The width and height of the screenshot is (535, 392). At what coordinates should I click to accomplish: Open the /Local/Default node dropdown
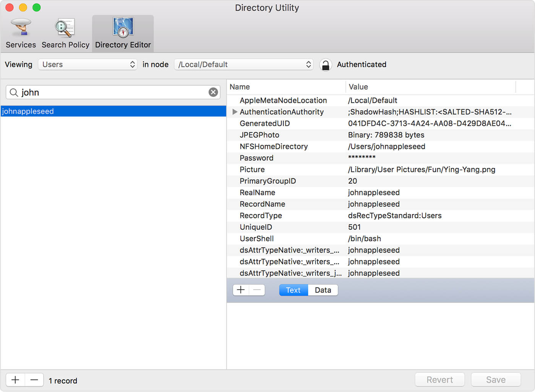point(243,65)
